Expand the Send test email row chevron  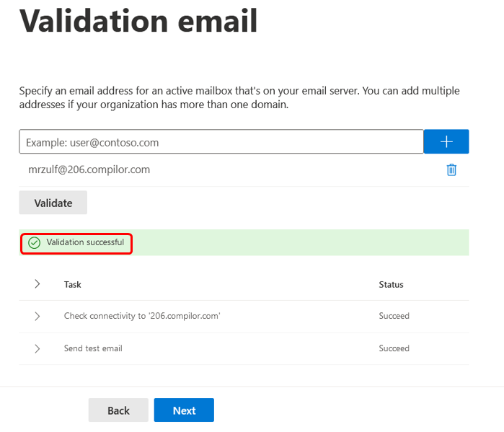tap(37, 348)
